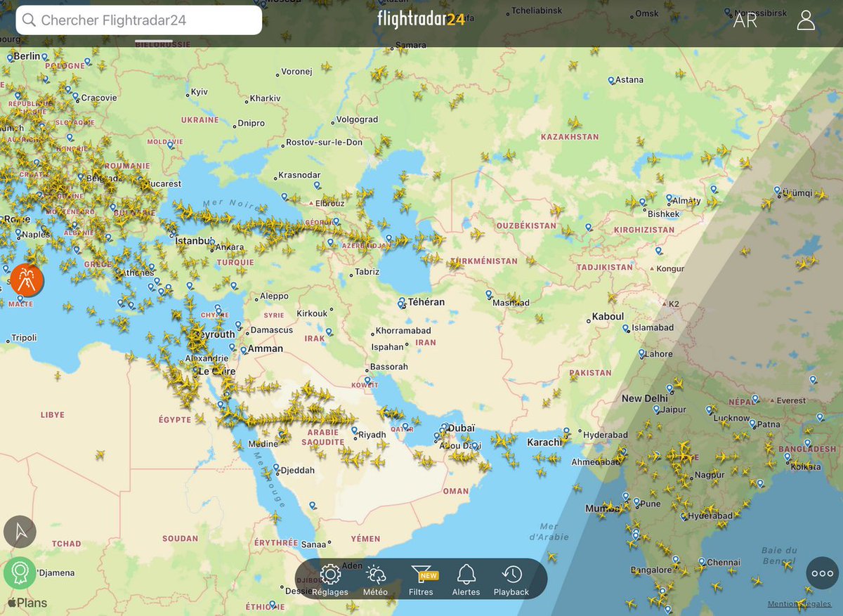Click the green award badge icon
Viewport: 843px width, 616px height.
(20, 572)
